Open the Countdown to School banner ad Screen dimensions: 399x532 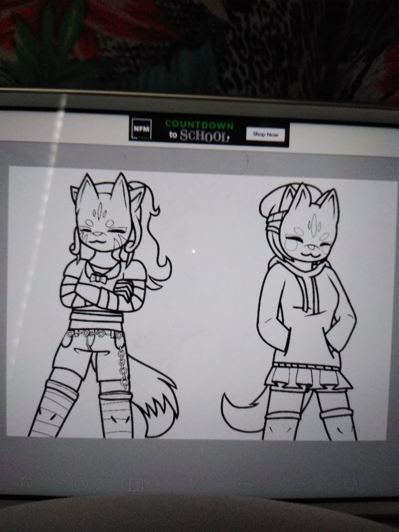tap(209, 131)
